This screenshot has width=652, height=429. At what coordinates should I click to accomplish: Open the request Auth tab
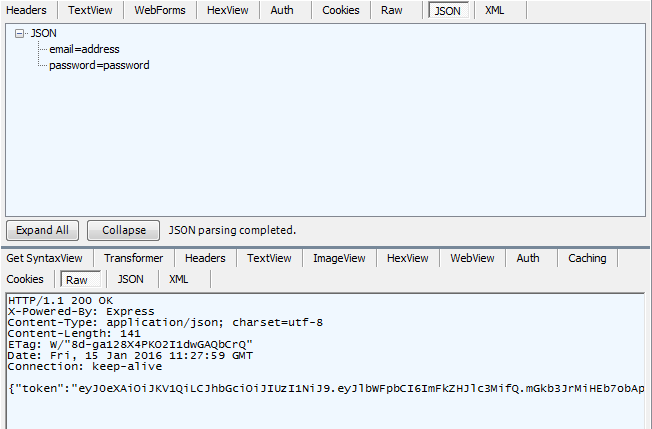[x=282, y=10]
